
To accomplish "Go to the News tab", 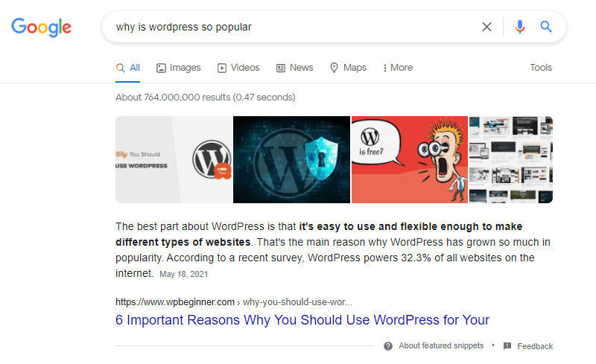I will tap(294, 68).
